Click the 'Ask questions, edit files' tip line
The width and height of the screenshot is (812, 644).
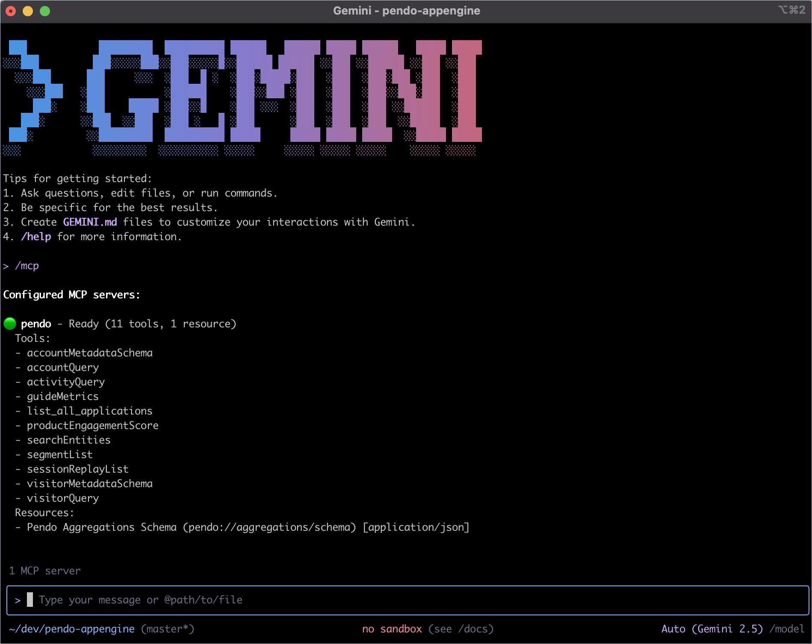click(149, 193)
